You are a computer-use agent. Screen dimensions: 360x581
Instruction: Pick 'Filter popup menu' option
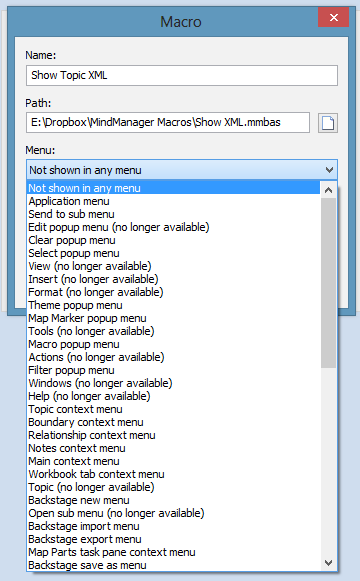173,370
